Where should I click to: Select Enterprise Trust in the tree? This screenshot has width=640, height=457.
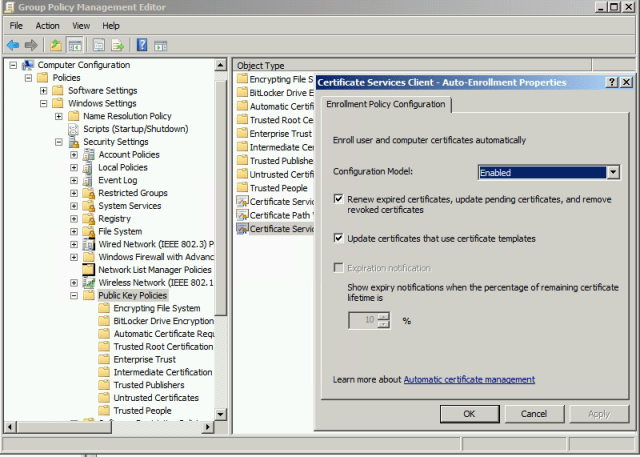pyautogui.click(x=144, y=359)
